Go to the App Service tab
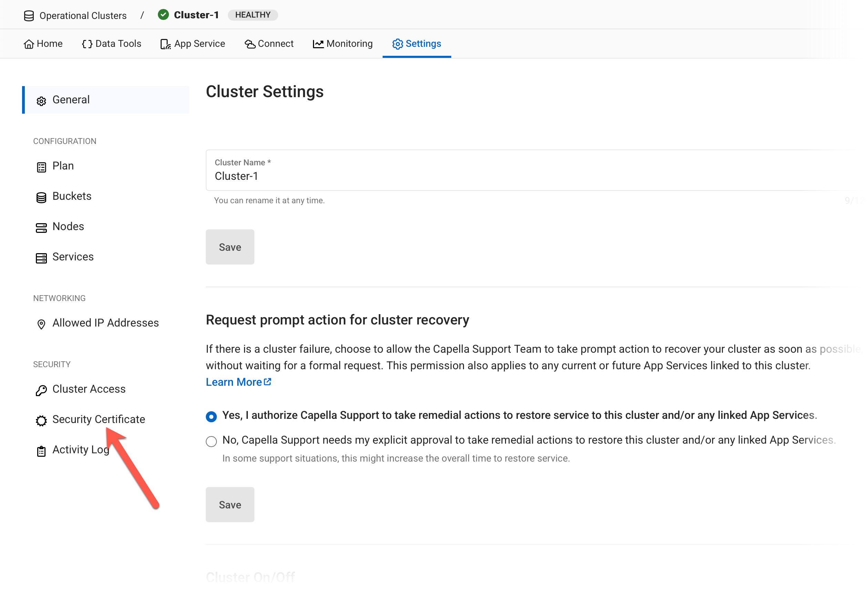Viewport: 868px width, 589px height. coord(193,44)
